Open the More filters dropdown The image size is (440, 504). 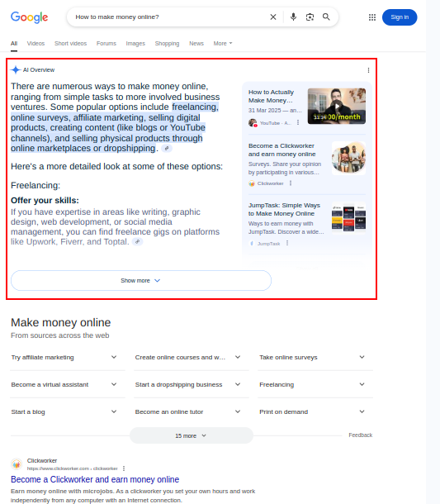tap(223, 44)
